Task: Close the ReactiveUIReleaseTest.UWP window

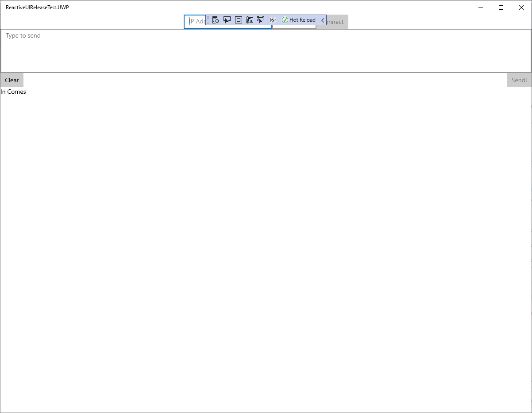Action: [521, 8]
